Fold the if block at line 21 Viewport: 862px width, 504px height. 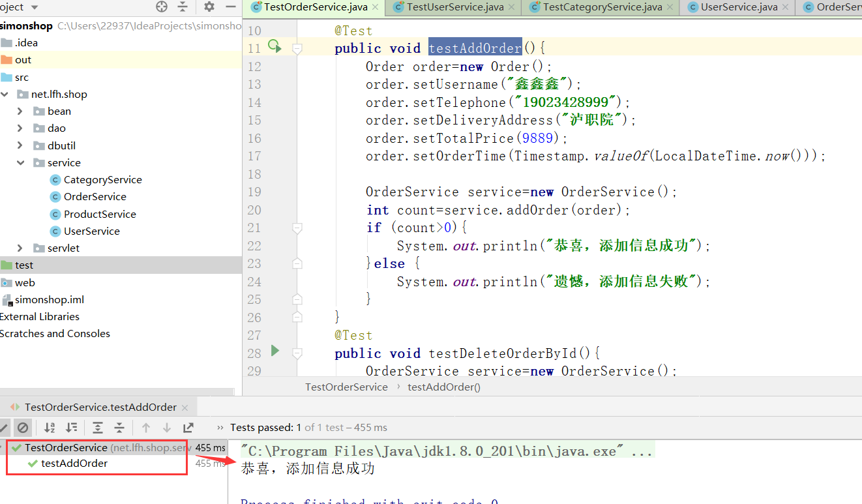(x=297, y=228)
